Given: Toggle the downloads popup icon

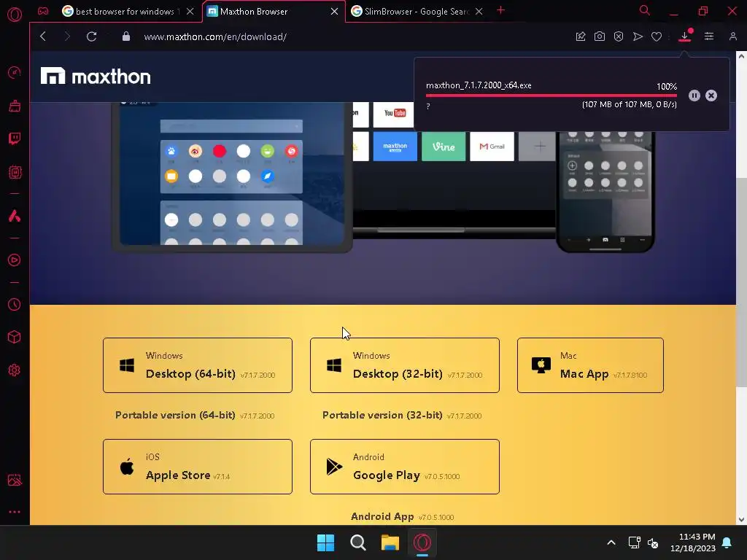Looking at the screenshot, I should tap(685, 36).
